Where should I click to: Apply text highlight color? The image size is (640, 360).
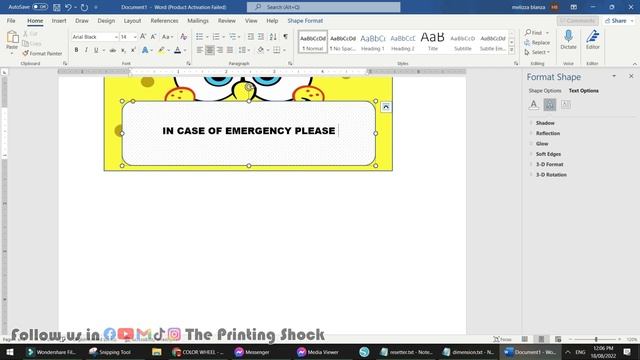[x=161, y=50]
